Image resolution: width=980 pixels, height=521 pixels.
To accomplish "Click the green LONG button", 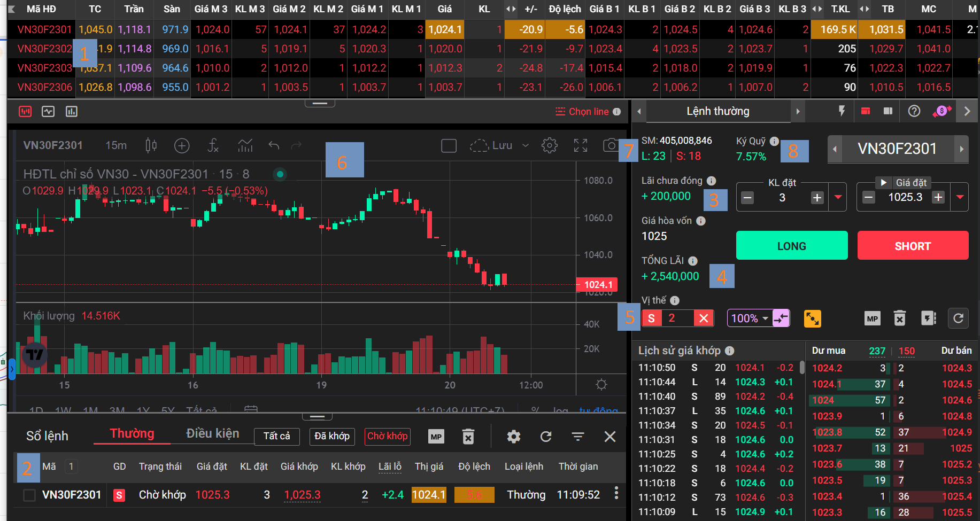I will coord(792,245).
